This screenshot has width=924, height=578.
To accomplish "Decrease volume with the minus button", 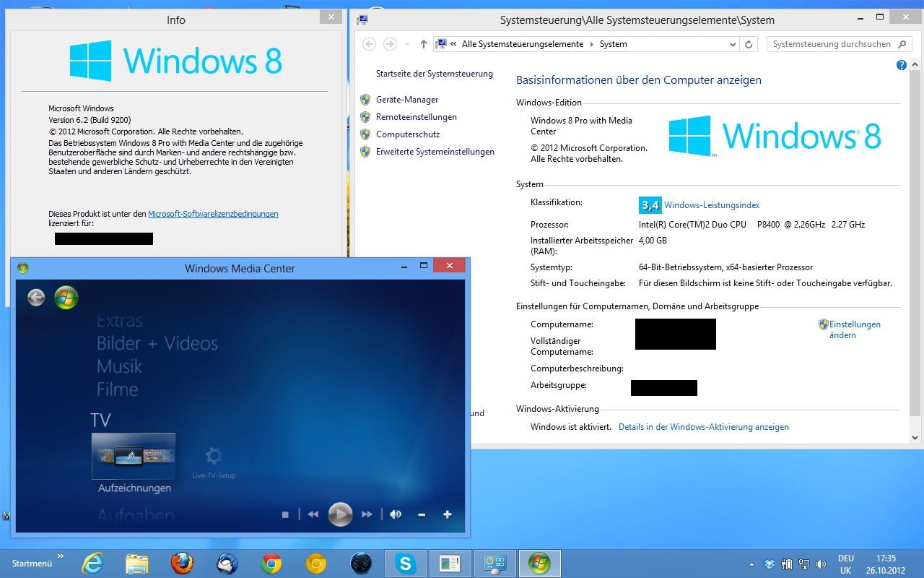I will point(422,514).
